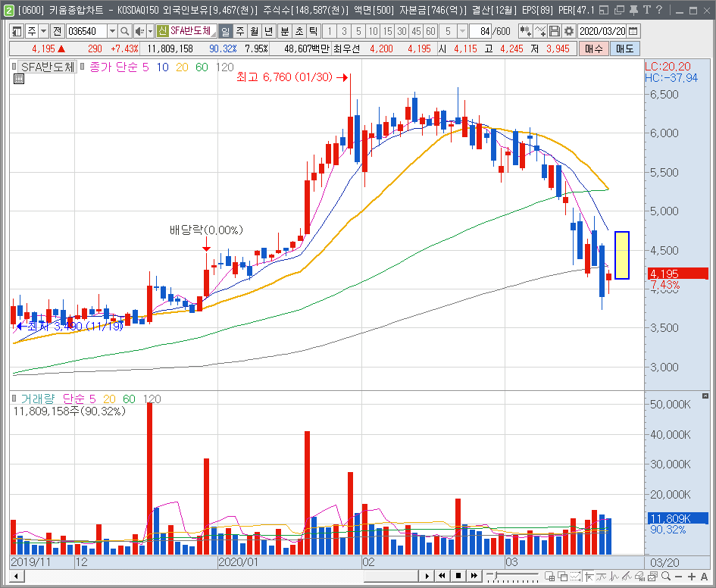This screenshot has height=588, width=716.
Task: Select the minute 분 chart period
Action: (284, 31)
